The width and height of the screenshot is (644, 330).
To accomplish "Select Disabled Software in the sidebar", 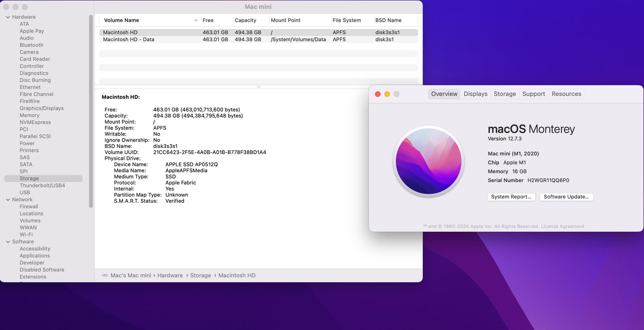I will tap(42, 270).
